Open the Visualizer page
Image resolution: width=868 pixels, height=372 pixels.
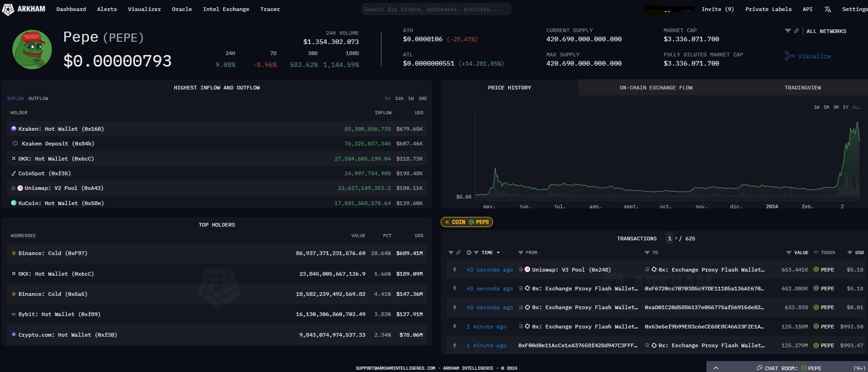[x=145, y=9]
